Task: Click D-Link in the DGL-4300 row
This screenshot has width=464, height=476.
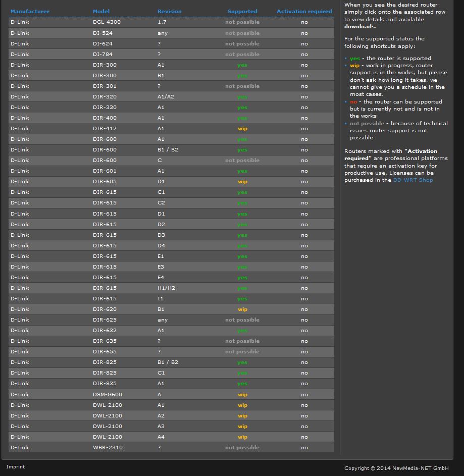Action: pyautogui.click(x=20, y=22)
